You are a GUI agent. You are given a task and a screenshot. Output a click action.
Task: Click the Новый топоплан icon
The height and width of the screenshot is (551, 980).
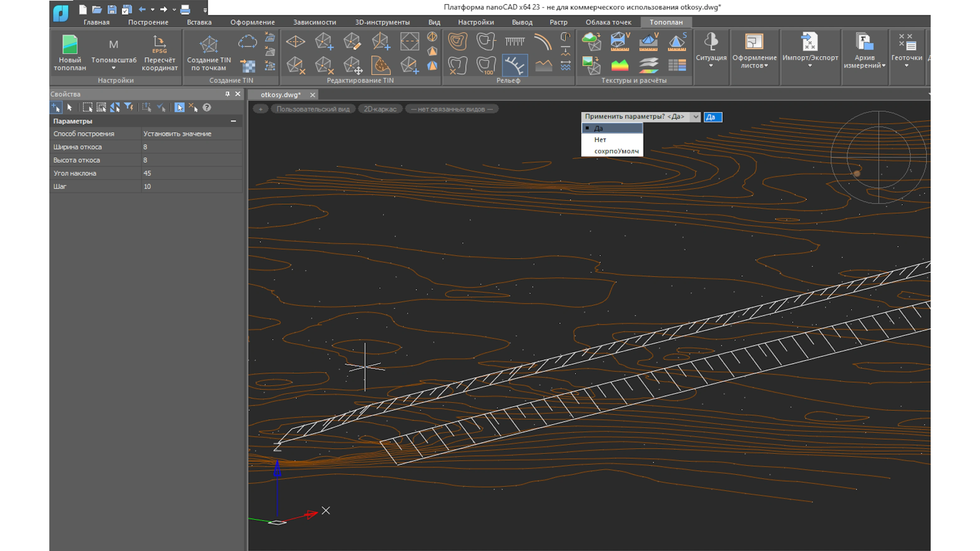(x=70, y=45)
